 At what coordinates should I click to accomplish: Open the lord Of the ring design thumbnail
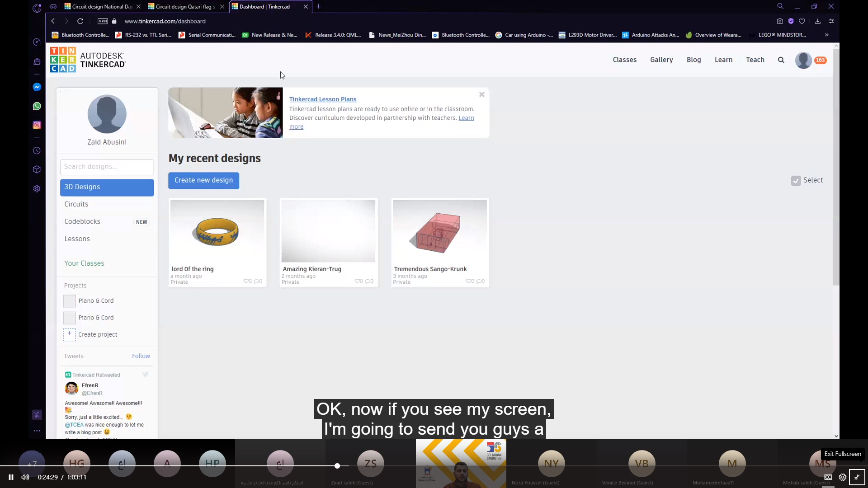pos(217,230)
